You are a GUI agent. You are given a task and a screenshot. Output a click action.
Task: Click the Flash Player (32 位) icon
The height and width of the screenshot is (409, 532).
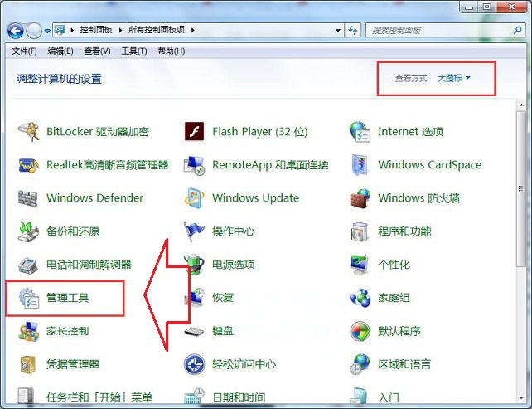tap(194, 131)
